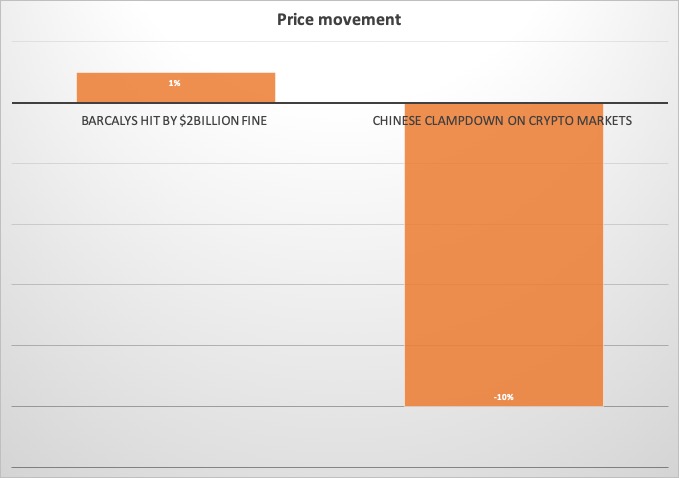Select the 'Price movement' chart title
Viewport: 679px width, 478px height.
coord(339,19)
